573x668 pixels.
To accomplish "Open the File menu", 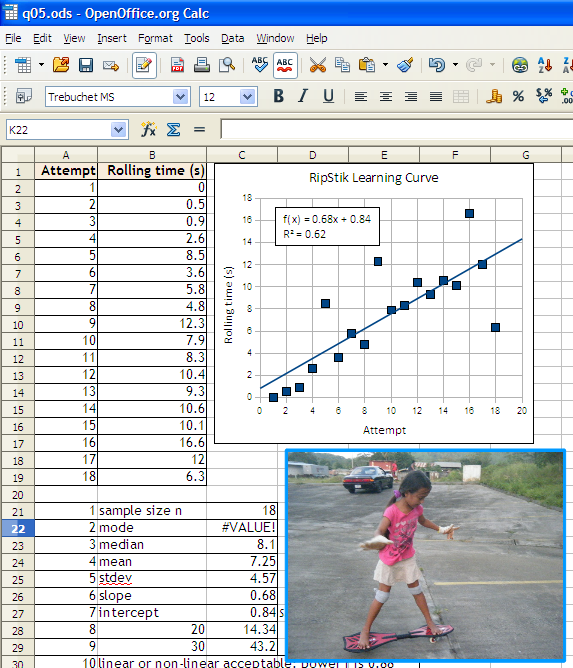I will 13,38.
